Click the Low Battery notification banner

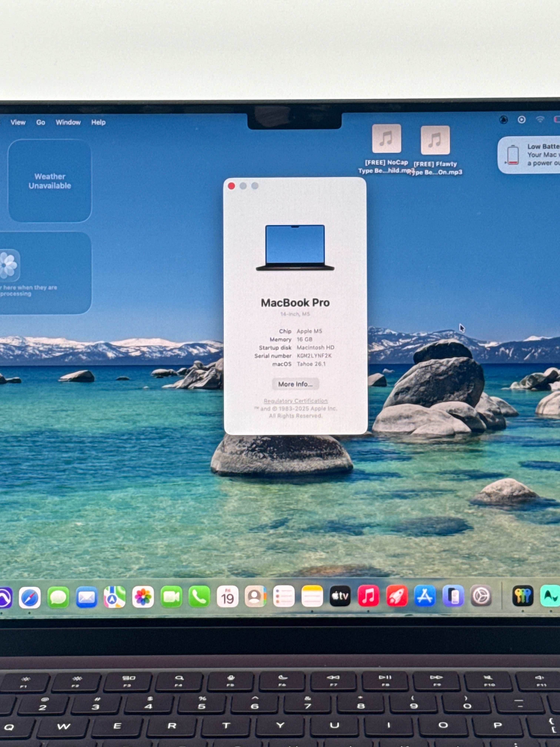[529, 155]
